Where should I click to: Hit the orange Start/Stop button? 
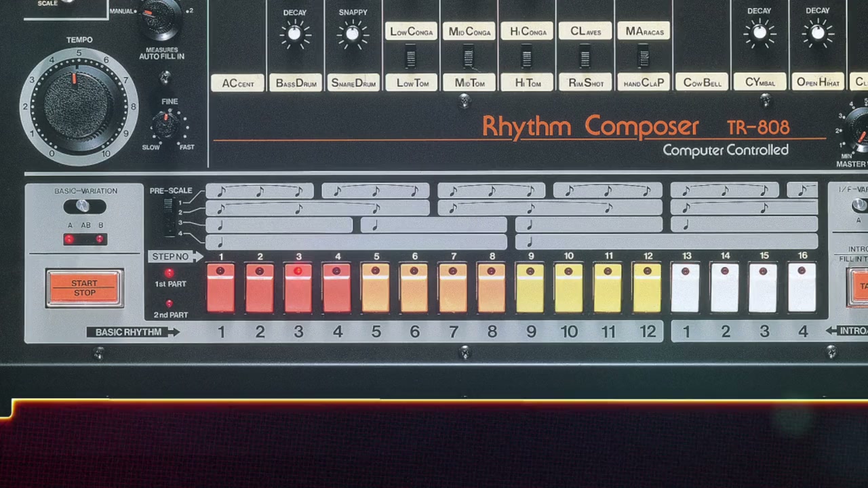click(84, 288)
